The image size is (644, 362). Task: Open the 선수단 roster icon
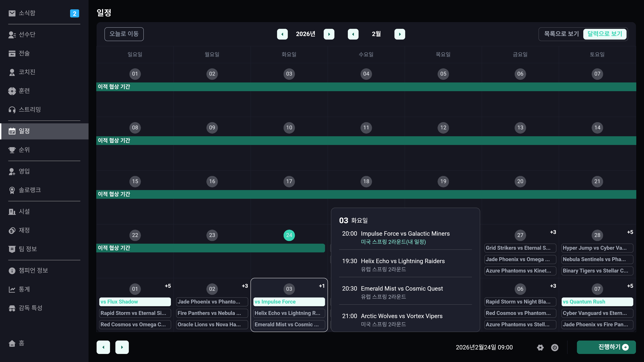pos(12,35)
